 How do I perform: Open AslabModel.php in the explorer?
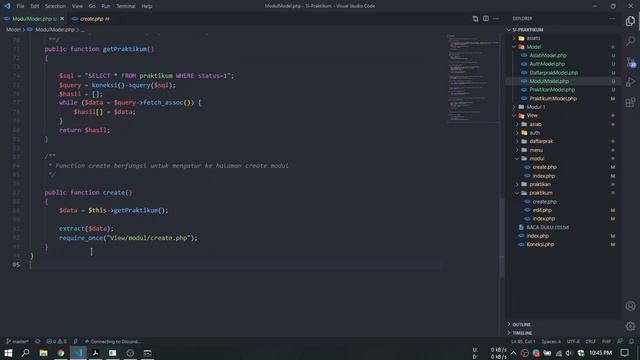(x=548, y=56)
